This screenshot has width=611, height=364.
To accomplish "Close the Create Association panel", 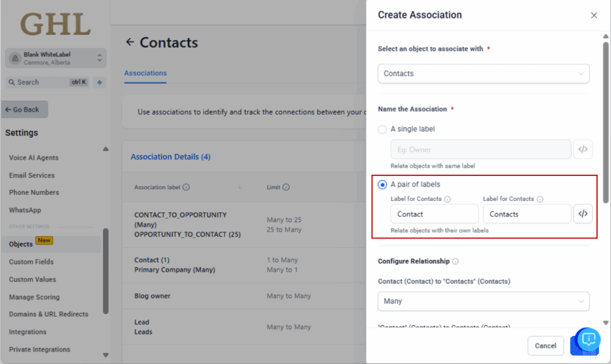I will tap(594, 16).
